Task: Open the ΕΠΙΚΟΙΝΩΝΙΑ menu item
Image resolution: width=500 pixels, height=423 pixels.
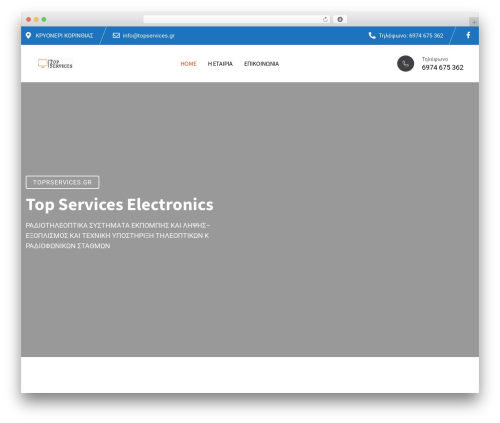Action: pos(261,64)
